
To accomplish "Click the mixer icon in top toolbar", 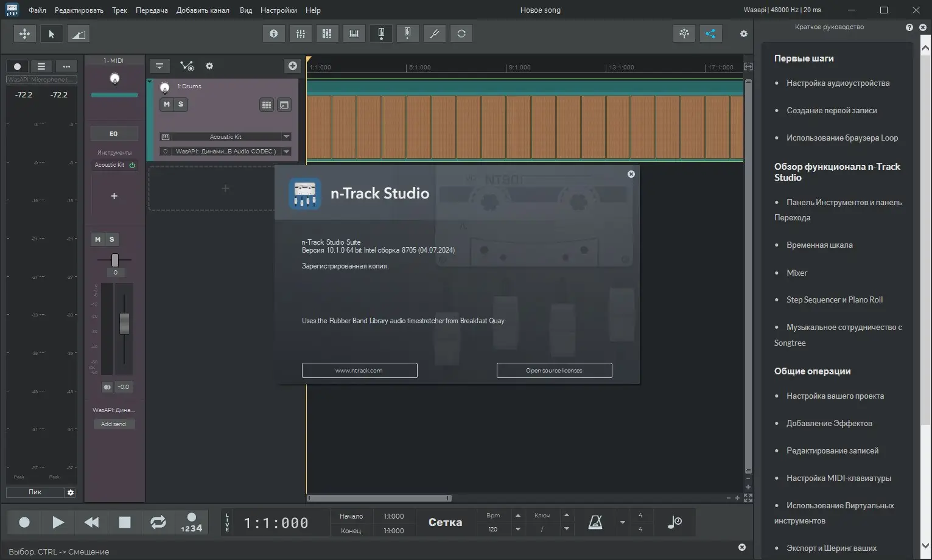I will tap(300, 34).
